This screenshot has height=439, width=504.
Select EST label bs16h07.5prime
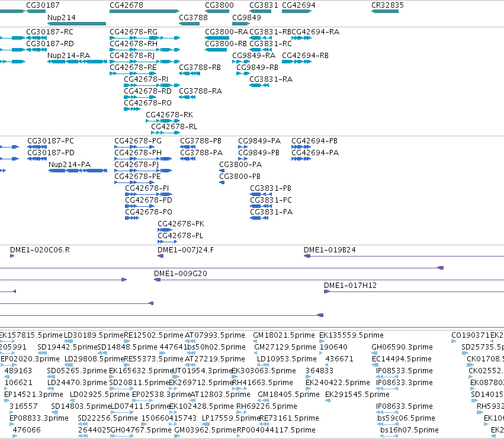tap(409, 430)
